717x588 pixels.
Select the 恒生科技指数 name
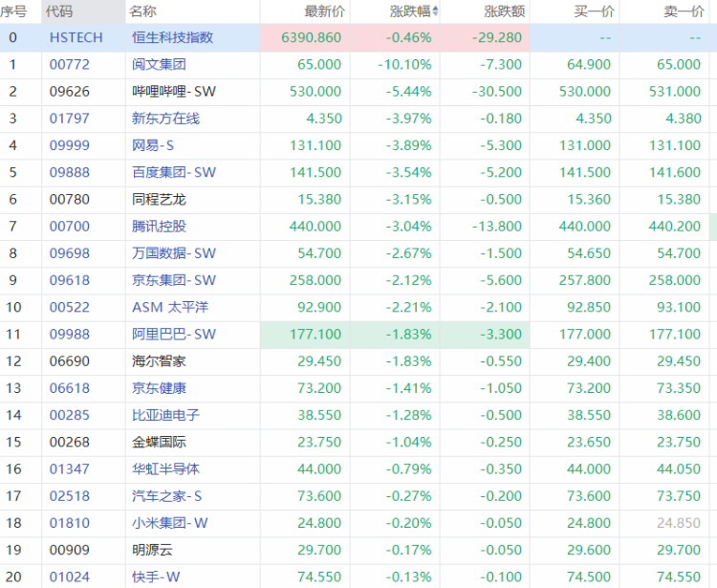click(172, 37)
